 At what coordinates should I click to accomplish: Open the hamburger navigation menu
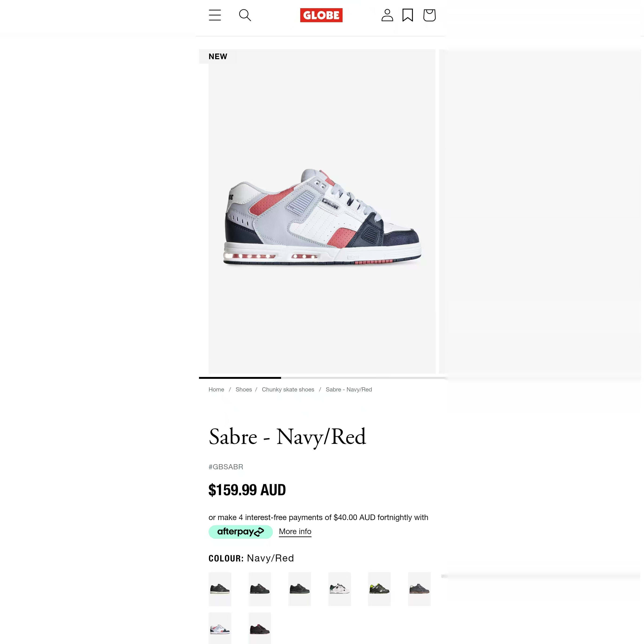tap(215, 15)
